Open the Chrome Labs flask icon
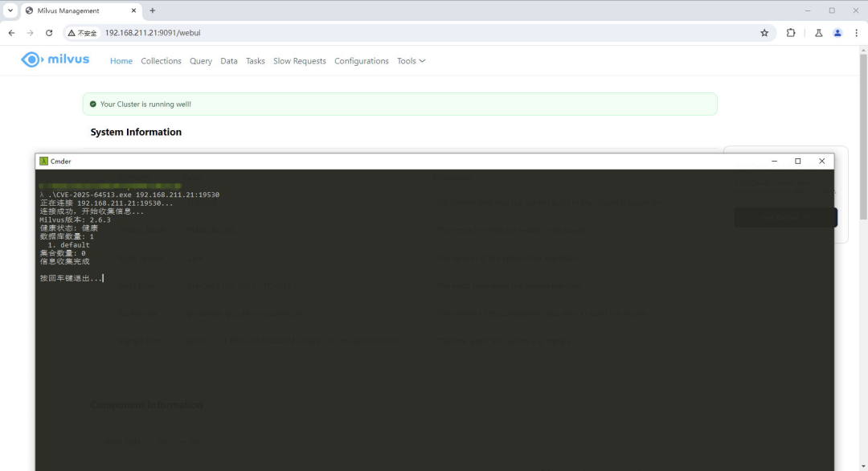The height and width of the screenshot is (471, 868). [818, 33]
